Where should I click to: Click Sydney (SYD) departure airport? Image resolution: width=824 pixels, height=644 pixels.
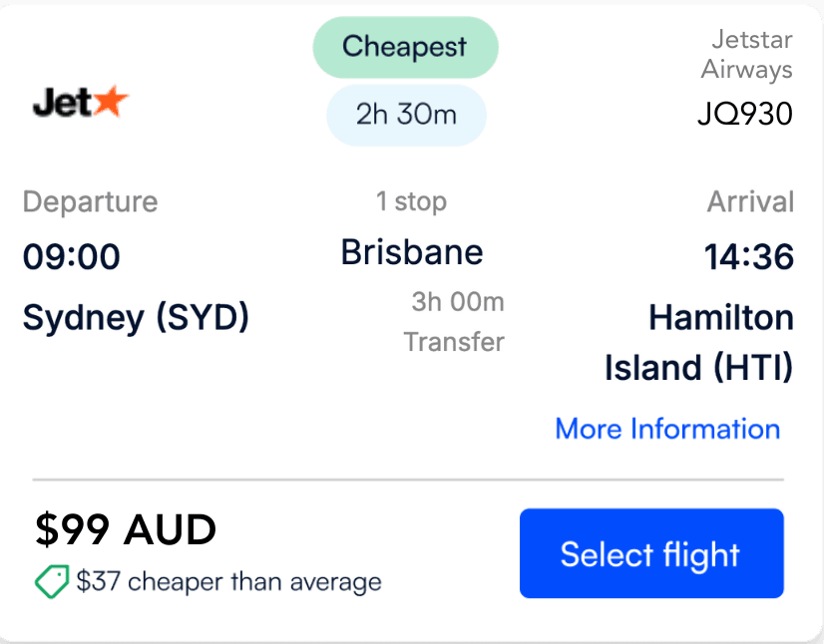coord(136,317)
